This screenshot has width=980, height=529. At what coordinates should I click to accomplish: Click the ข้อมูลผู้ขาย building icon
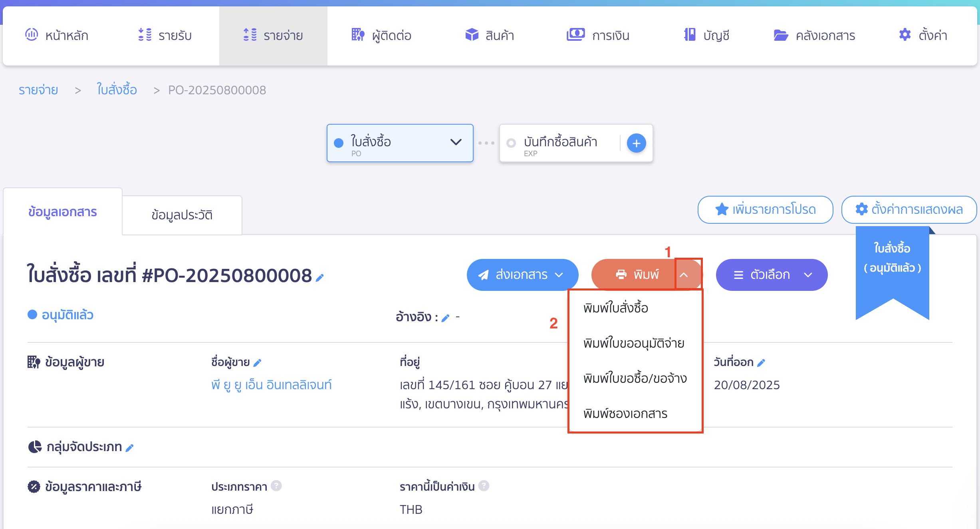coord(34,362)
